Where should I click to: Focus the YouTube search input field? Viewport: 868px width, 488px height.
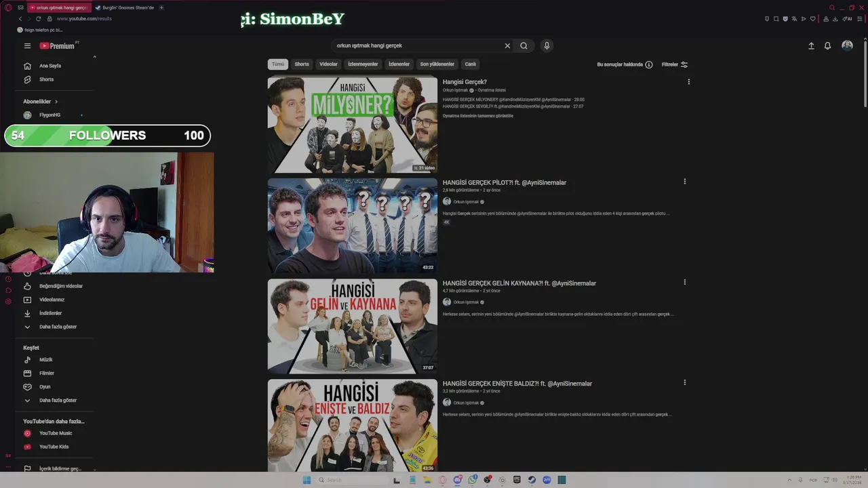[x=417, y=45]
